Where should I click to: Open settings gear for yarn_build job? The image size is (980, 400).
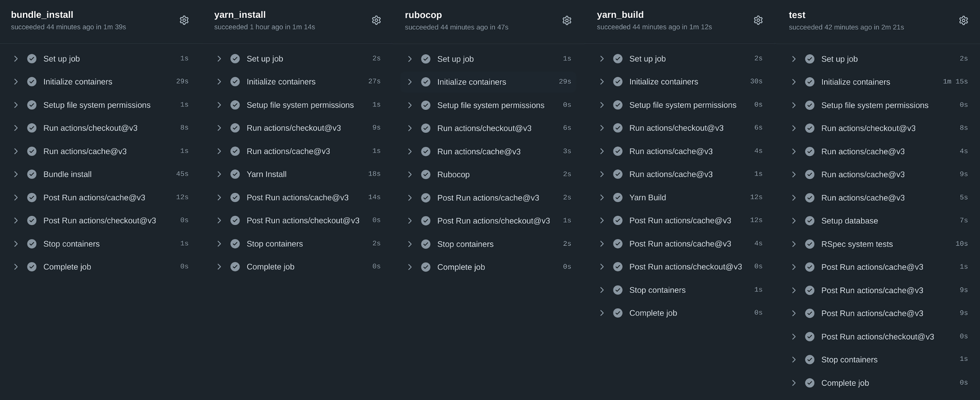click(x=758, y=20)
